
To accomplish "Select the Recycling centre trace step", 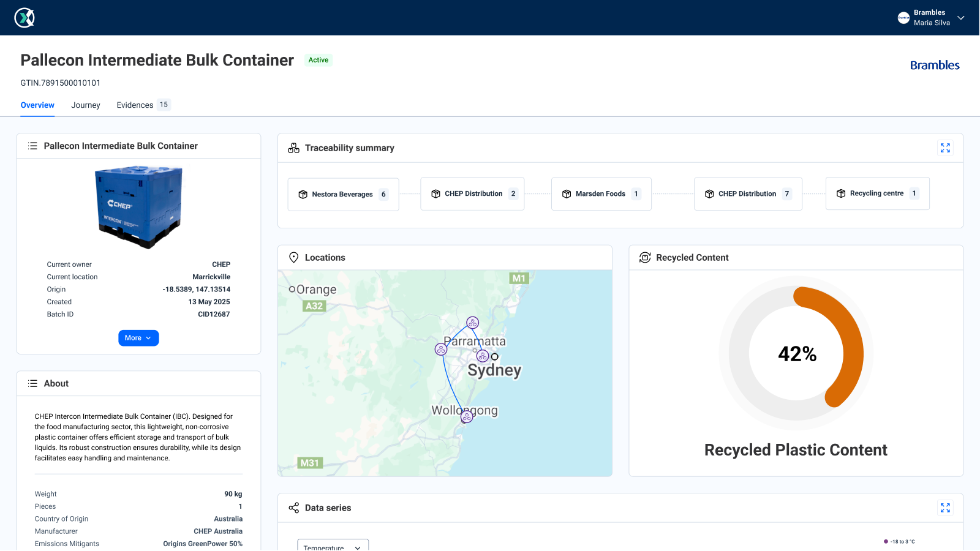I will pos(877,193).
